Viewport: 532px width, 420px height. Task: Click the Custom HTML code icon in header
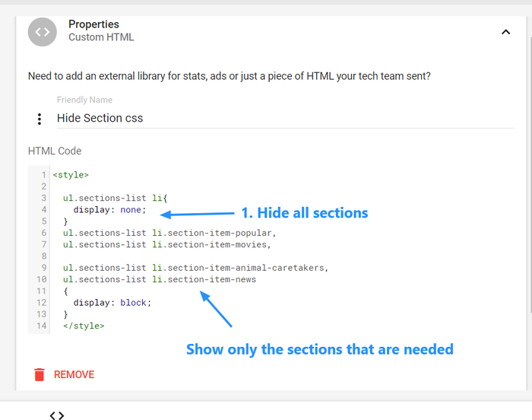(x=43, y=32)
